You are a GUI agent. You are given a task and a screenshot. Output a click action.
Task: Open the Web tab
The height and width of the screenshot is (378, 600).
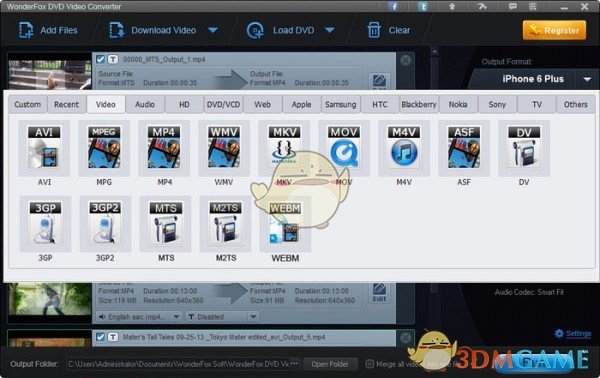coord(262,104)
